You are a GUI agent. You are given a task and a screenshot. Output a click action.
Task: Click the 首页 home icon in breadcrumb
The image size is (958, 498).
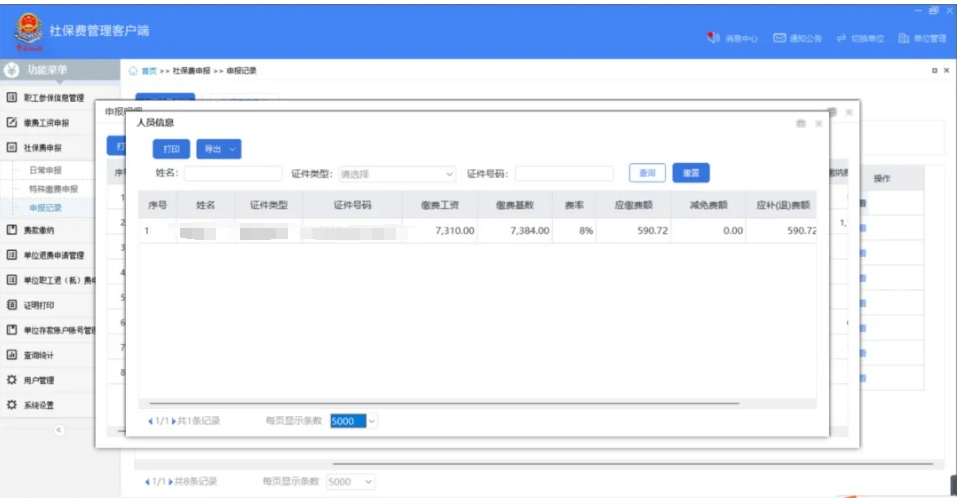point(134,71)
